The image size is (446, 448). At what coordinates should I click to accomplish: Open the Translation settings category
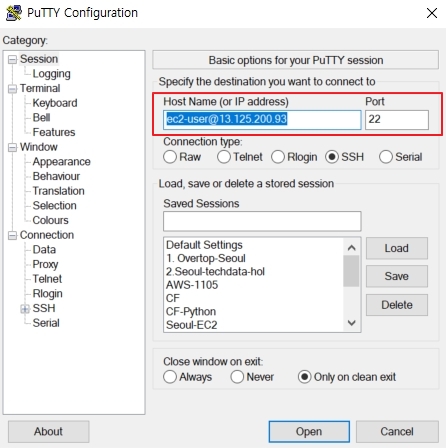pyautogui.click(x=58, y=191)
